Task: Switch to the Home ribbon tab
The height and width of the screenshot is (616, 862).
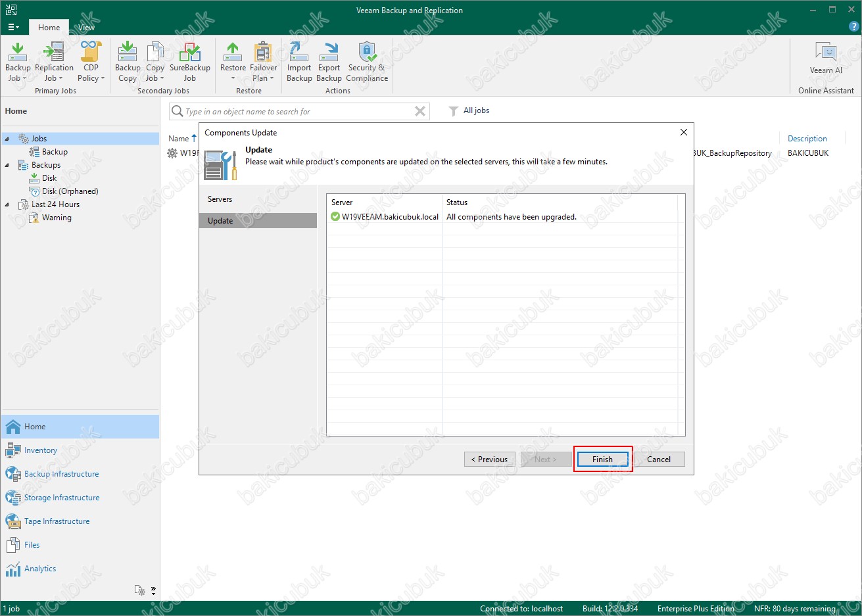Action: tap(49, 27)
